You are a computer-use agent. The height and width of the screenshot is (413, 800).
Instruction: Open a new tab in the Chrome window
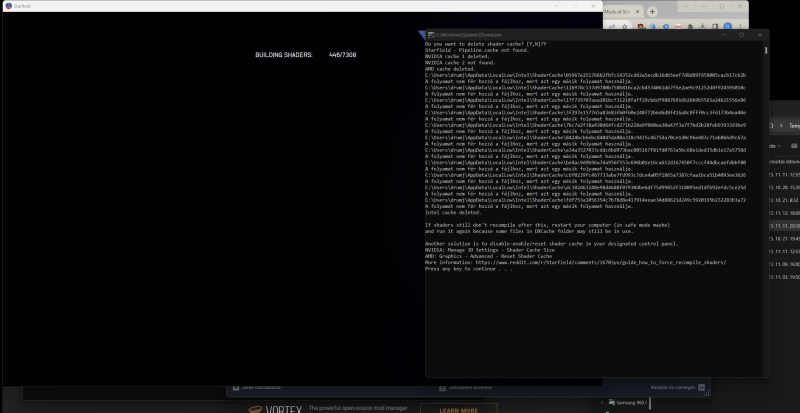pyautogui.click(x=652, y=11)
